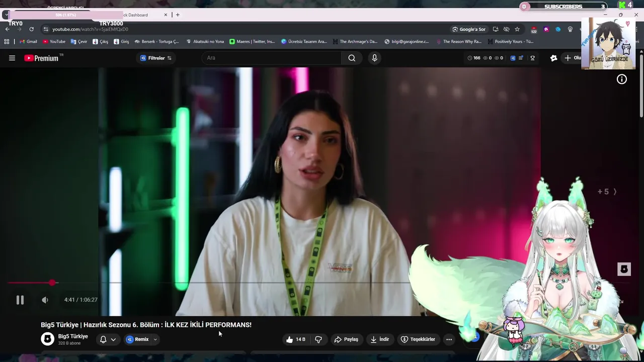Bookmark page with star icon

[x=517, y=29]
